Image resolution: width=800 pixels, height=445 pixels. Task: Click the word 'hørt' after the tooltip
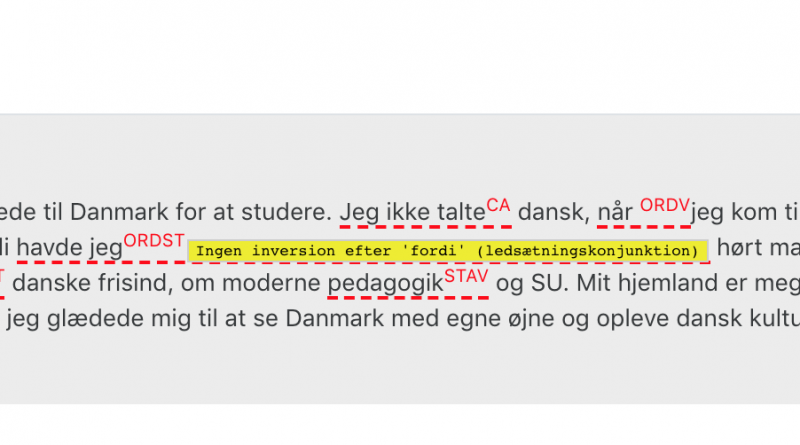click(733, 248)
